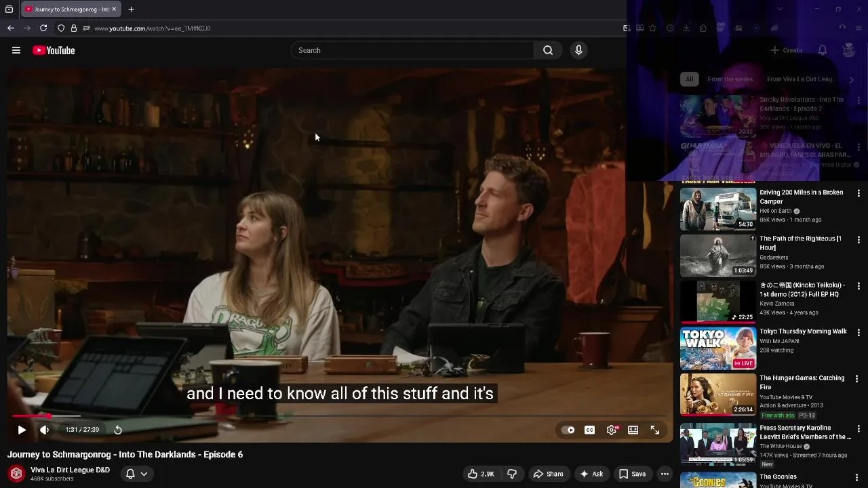Bookmark this page with the star
Viewport: 868px width, 488px height.
click(x=652, y=28)
